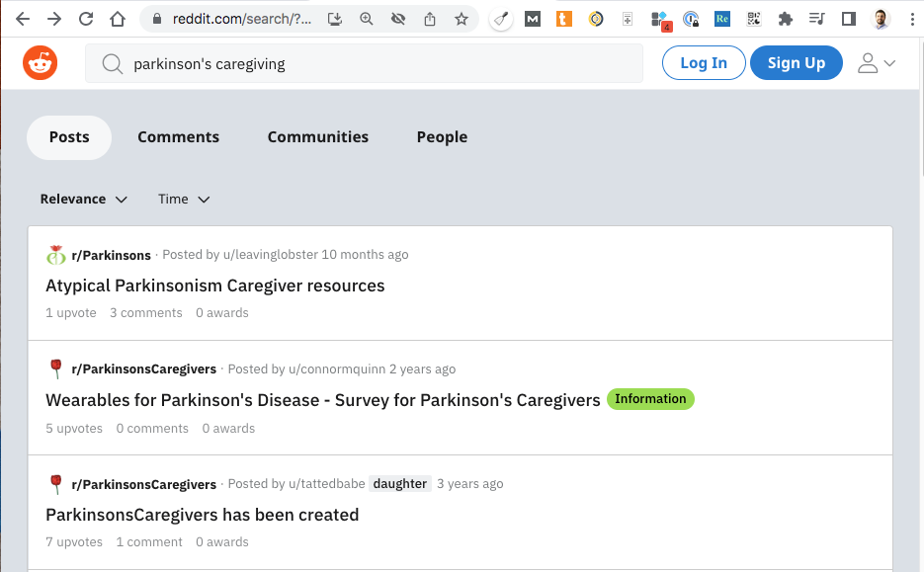The width and height of the screenshot is (924, 572).
Task: Click the browser back arrow
Action: tap(23, 19)
